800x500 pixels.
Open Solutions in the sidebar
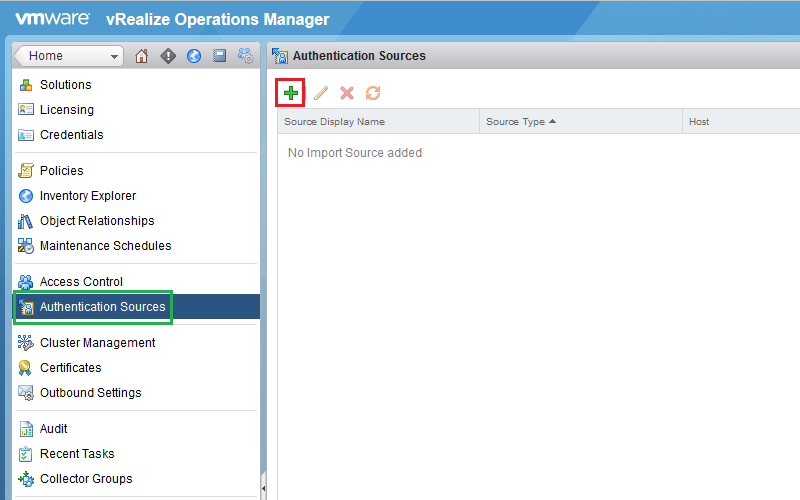(65, 85)
